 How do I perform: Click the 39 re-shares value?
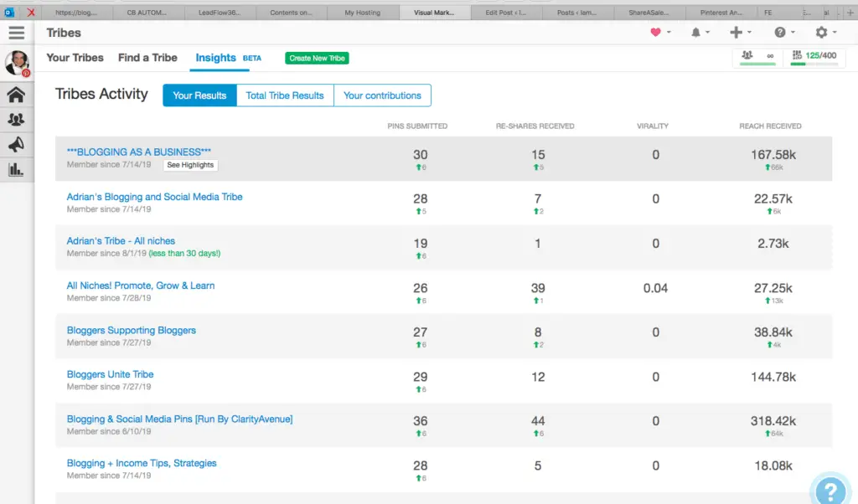tap(538, 288)
